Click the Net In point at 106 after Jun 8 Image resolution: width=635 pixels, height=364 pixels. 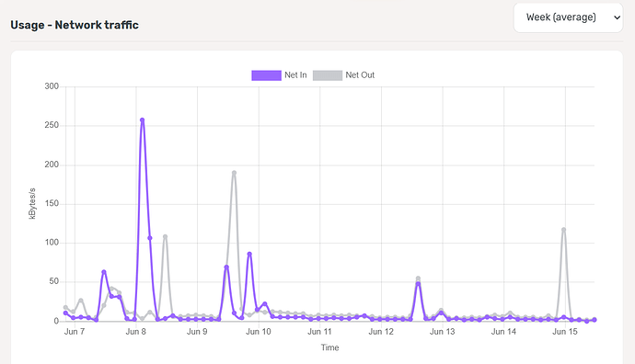click(150, 238)
